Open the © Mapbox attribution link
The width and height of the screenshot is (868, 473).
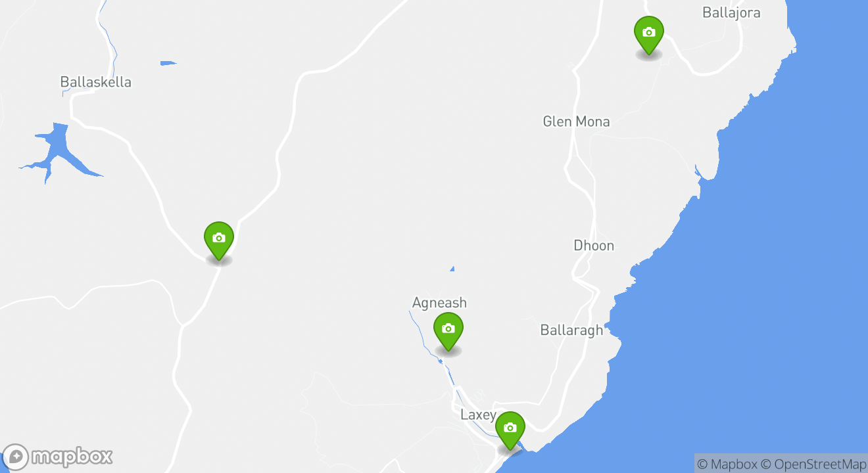(727, 464)
